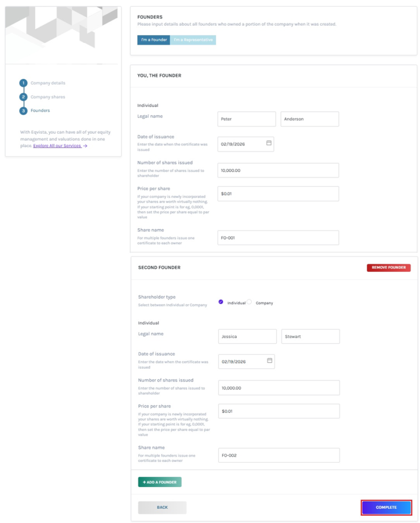Click arrow icon beside Explore All our Services
420x523 pixels.
coord(85,146)
